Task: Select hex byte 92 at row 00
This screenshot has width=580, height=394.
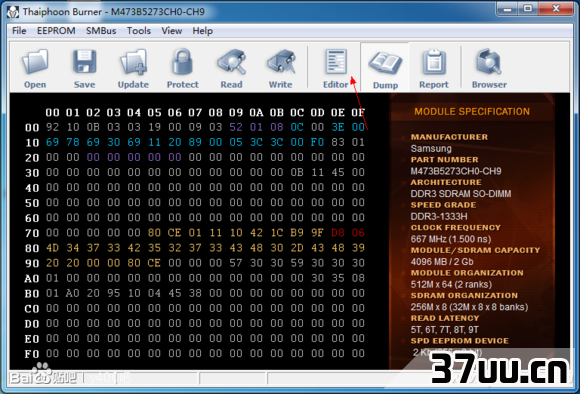Action: [53, 127]
